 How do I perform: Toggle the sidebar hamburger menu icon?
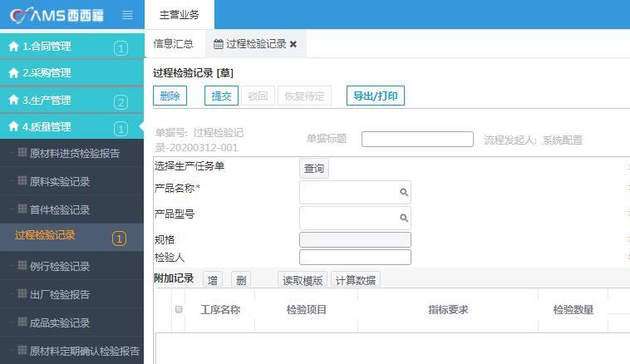127,15
